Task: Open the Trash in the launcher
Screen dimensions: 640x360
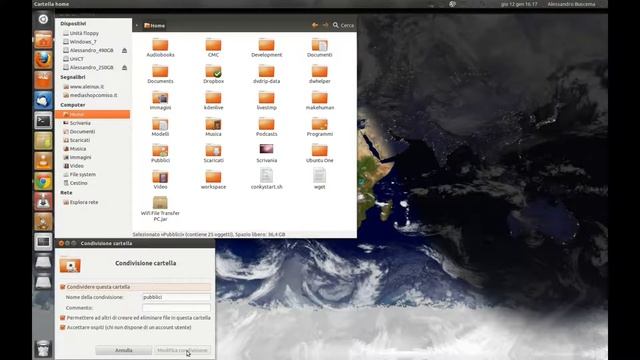Action: tap(43, 348)
